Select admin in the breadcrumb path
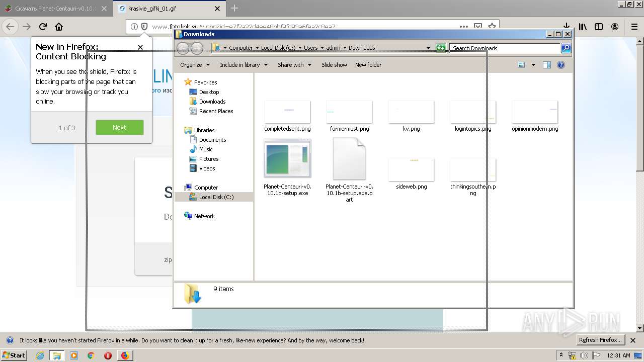Viewport: 644px width, 362px height. [333, 48]
